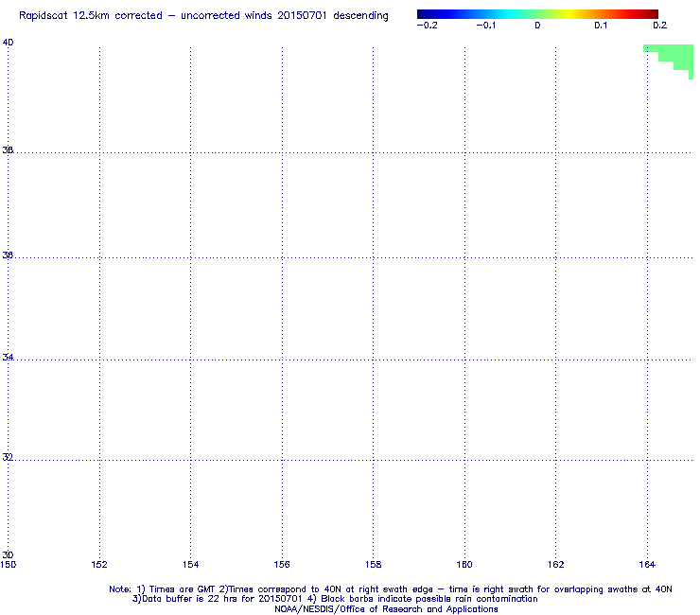Click the 162 longitude axis label
Viewport: 700px width, 615px height.
[x=556, y=565]
